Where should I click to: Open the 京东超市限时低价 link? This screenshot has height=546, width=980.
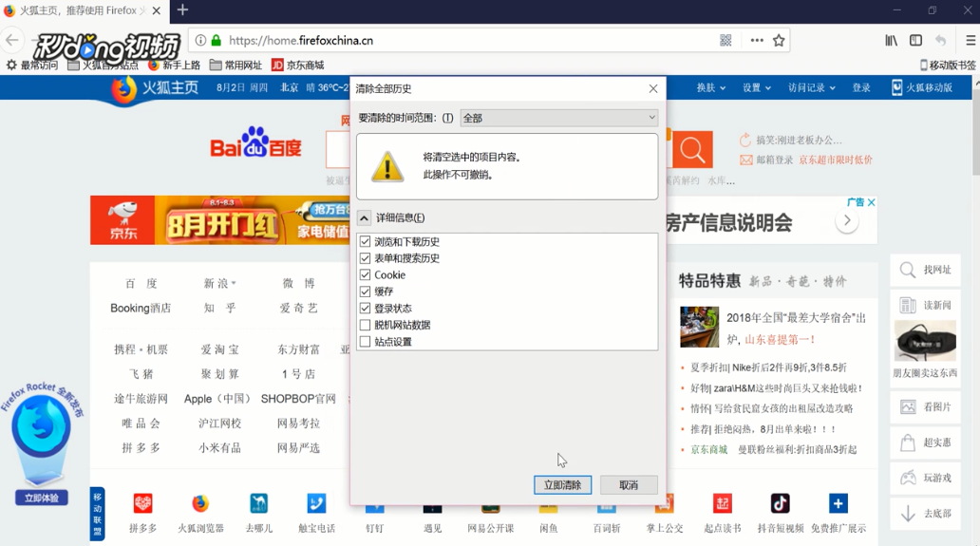(836, 160)
